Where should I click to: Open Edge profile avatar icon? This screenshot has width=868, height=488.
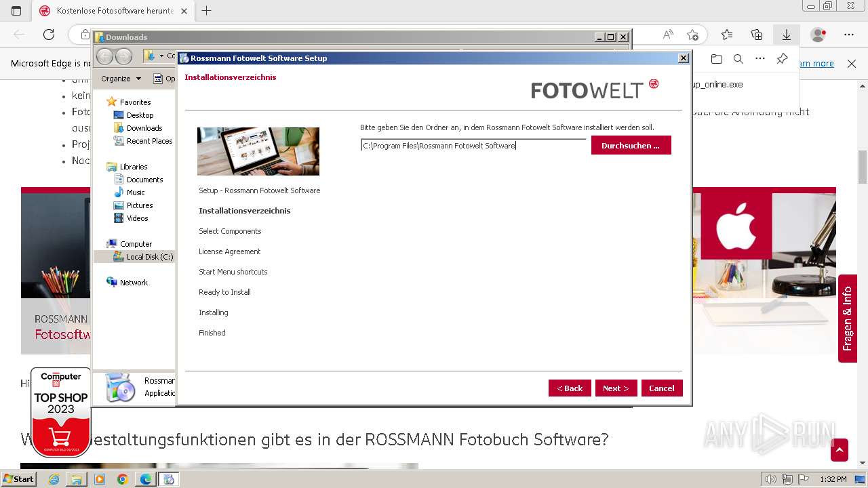click(x=818, y=35)
